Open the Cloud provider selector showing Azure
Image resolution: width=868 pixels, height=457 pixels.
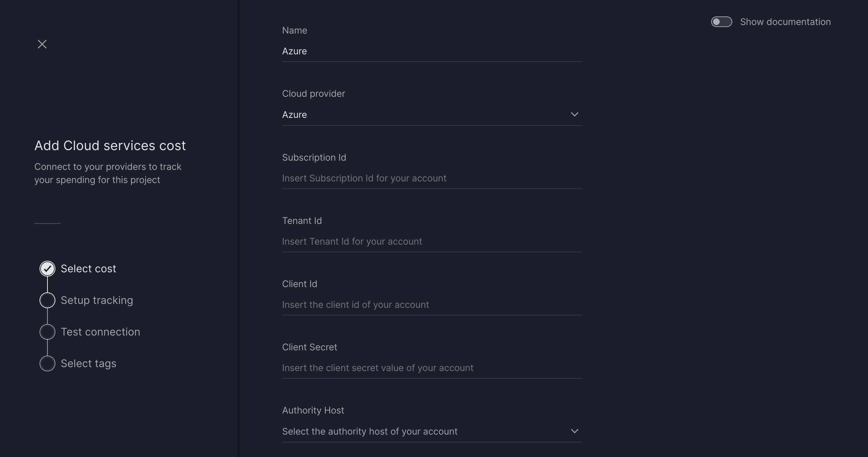pos(431,115)
